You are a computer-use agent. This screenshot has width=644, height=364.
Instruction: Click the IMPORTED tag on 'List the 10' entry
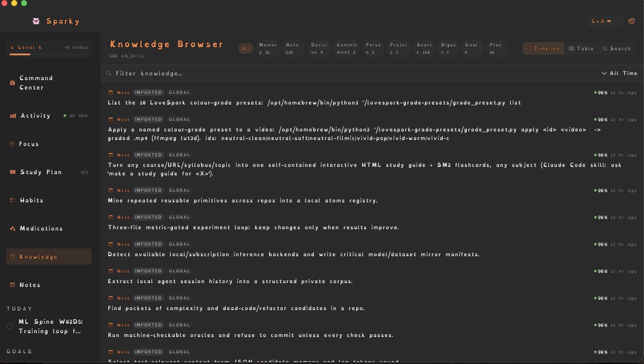click(148, 92)
